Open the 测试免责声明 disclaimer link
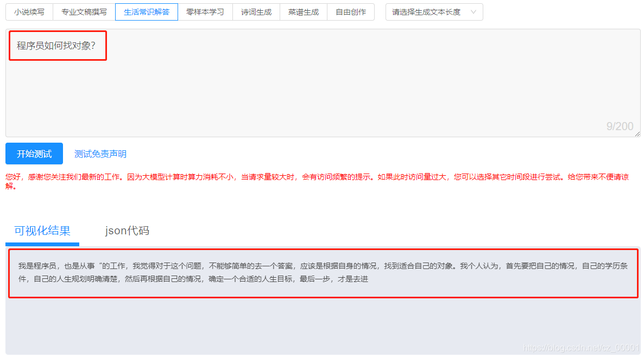Viewport: 644px width, 358px height. coord(99,154)
